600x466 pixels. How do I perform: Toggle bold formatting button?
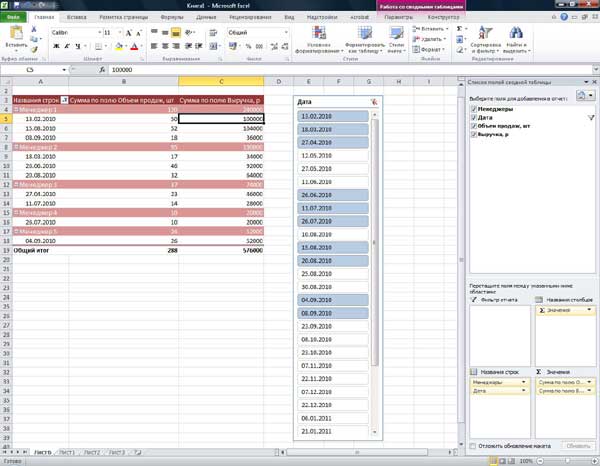pos(56,46)
